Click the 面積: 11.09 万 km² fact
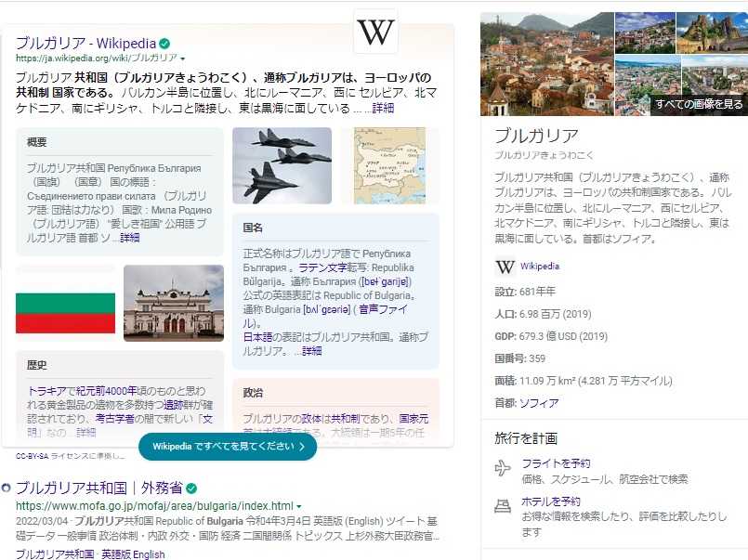748x560 pixels. (584, 381)
